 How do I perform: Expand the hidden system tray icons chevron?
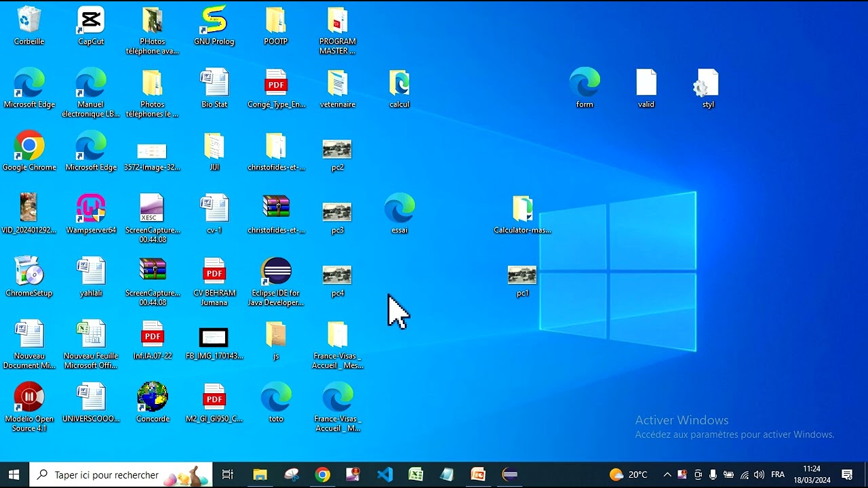tap(667, 474)
